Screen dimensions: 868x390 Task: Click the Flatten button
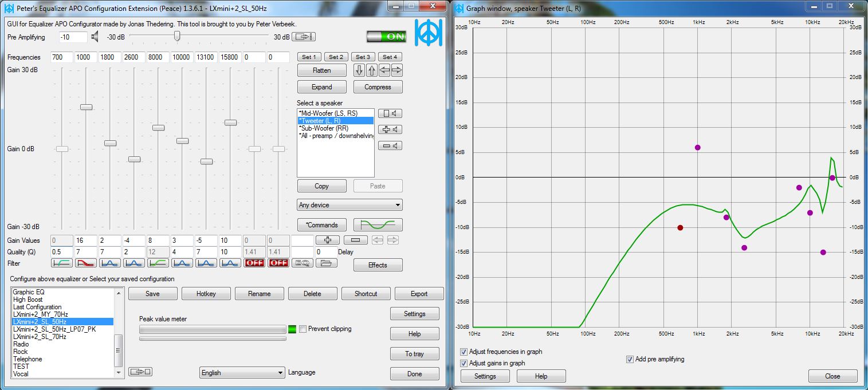click(x=322, y=70)
